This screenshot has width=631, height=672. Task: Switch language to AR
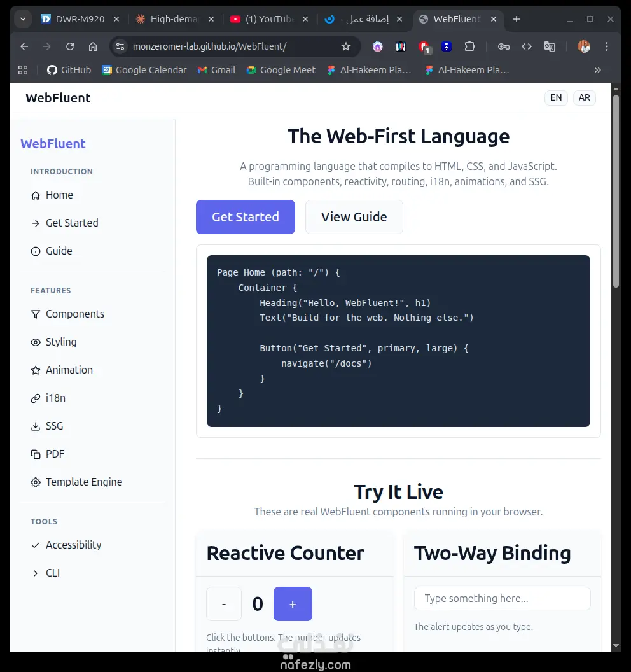(x=585, y=98)
